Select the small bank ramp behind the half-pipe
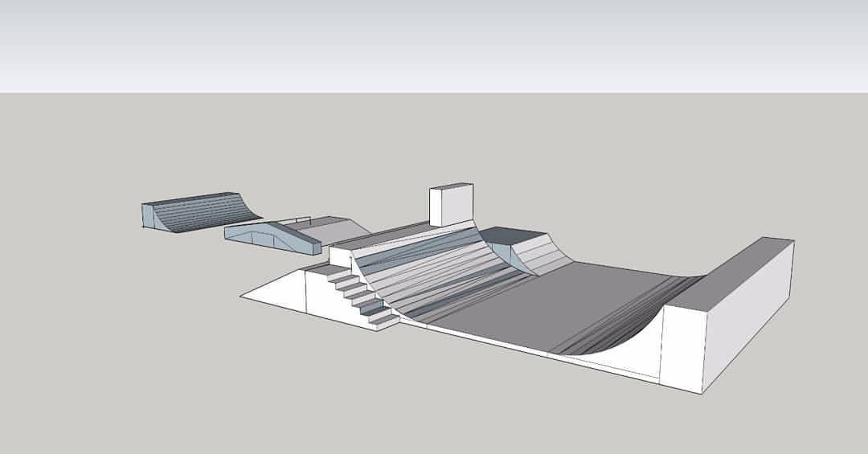The image size is (868, 454). pyautogui.click(x=526, y=250)
